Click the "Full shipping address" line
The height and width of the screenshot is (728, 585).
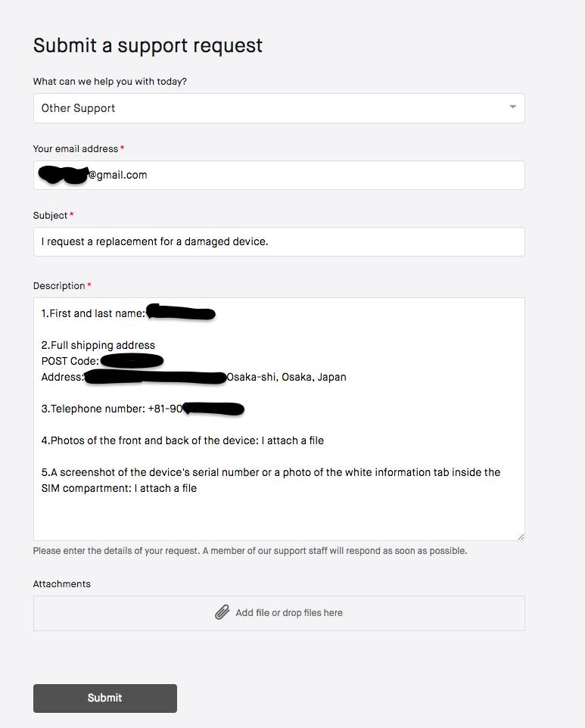click(98, 345)
